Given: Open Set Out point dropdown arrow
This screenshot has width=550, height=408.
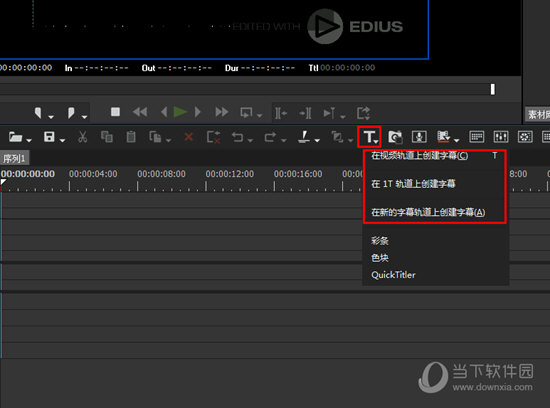Looking at the screenshot, I should [x=84, y=116].
